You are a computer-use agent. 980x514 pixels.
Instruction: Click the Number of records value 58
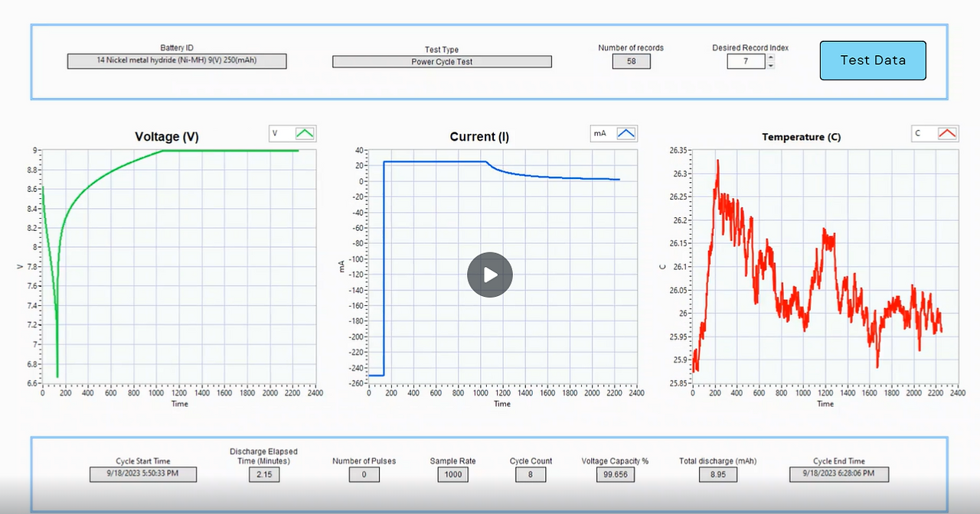tap(631, 61)
